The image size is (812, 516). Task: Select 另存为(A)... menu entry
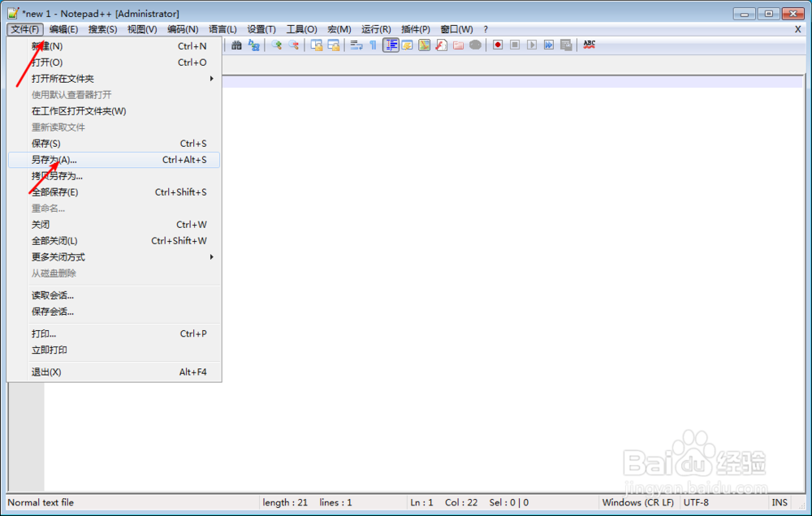[114, 159]
